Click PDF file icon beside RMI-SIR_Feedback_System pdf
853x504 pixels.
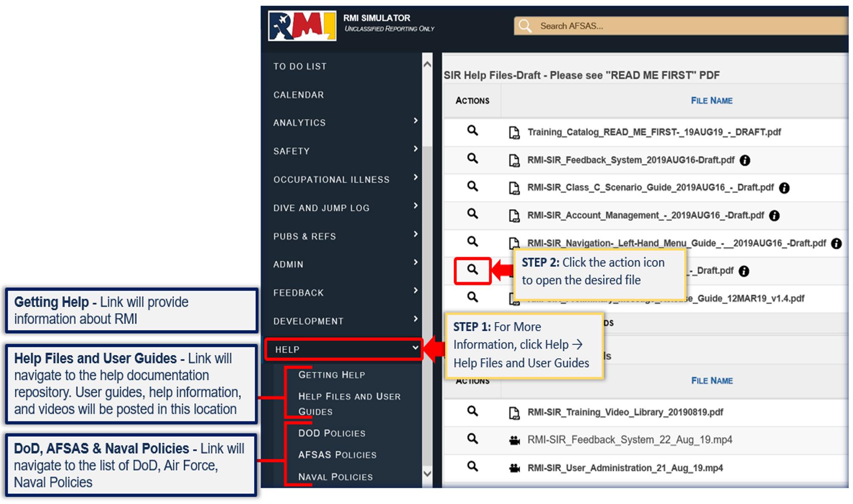514,161
